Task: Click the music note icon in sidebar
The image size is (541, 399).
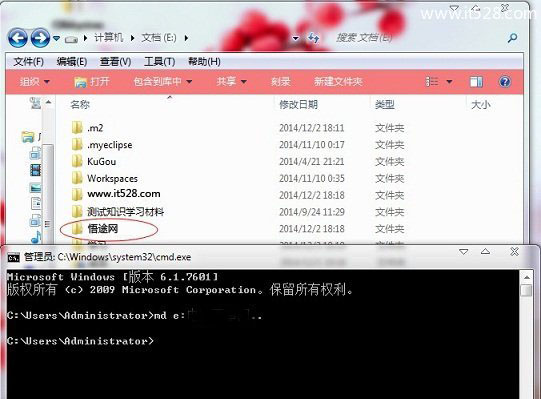Action: point(36,237)
